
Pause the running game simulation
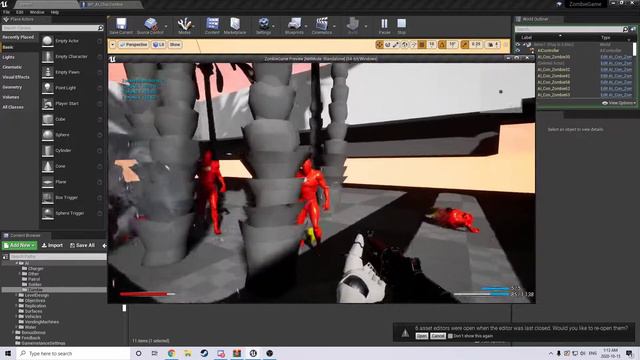point(384,25)
